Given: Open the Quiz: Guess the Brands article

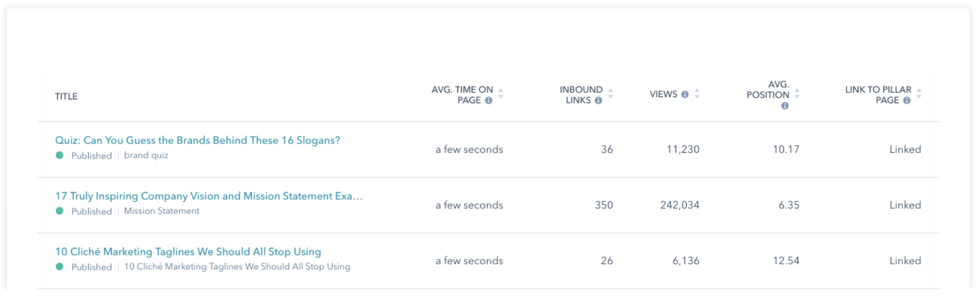Looking at the screenshot, I should 197,140.
